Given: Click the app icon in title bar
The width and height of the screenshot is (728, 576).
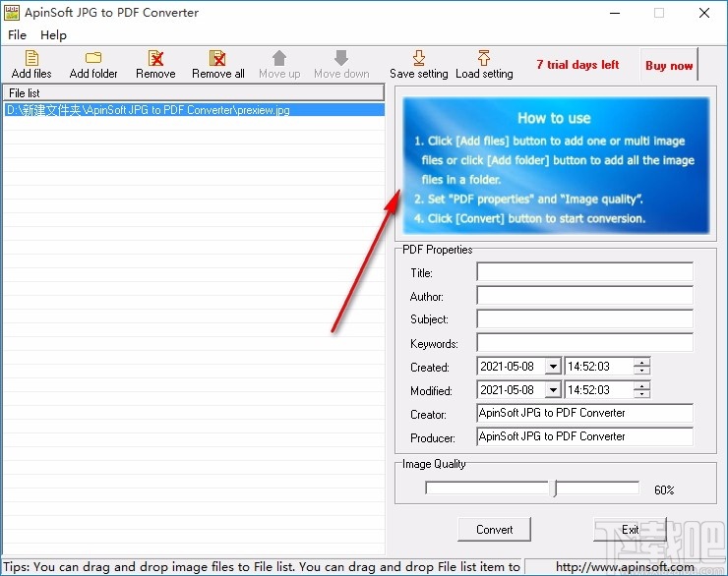Looking at the screenshot, I should tap(12, 13).
